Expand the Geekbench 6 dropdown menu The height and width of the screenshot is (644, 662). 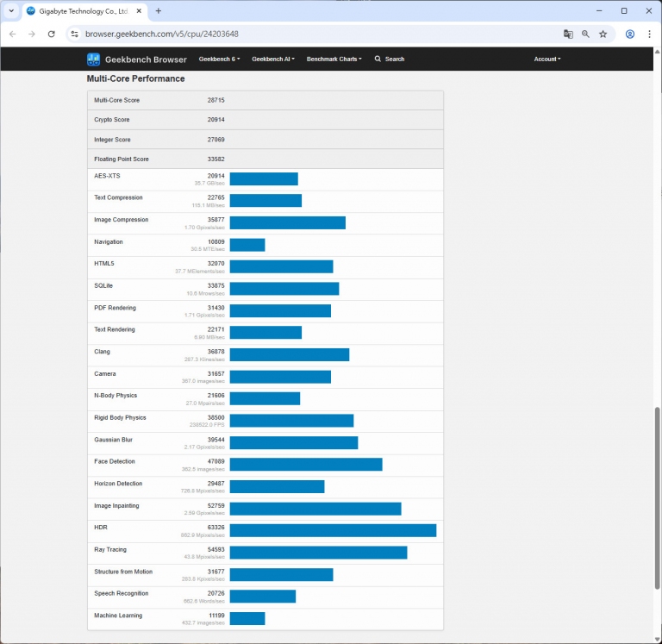click(221, 59)
